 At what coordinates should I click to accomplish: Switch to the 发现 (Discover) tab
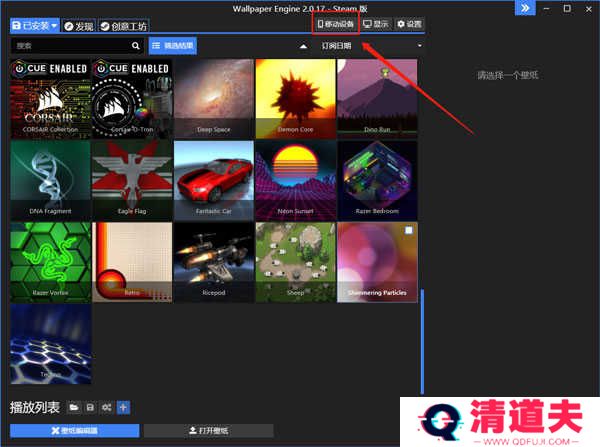pyautogui.click(x=79, y=25)
